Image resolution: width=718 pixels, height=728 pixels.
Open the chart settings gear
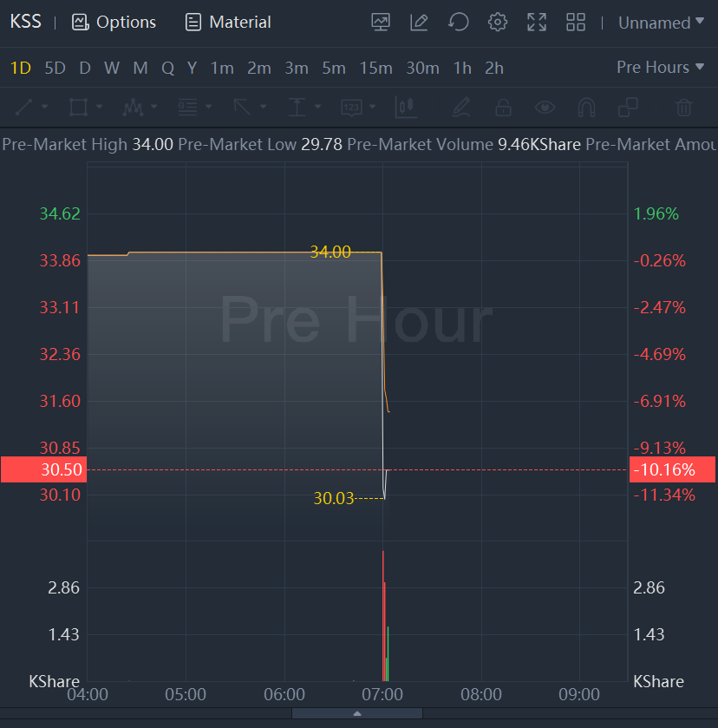point(498,22)
